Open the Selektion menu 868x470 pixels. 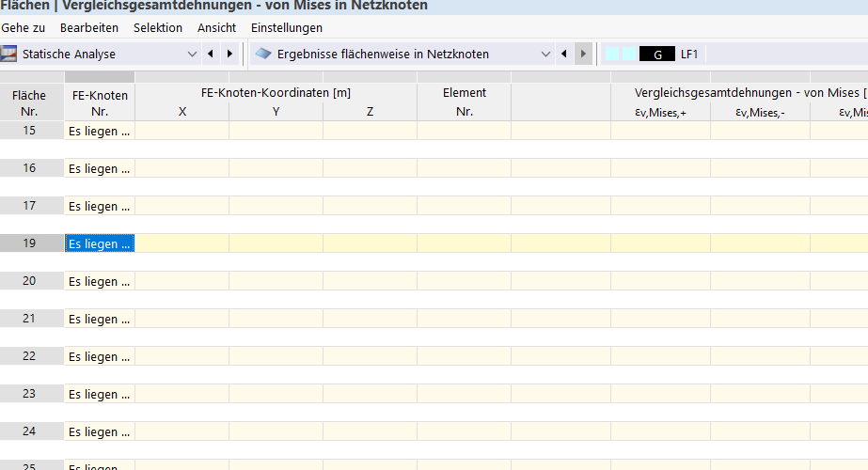point(158,28)
